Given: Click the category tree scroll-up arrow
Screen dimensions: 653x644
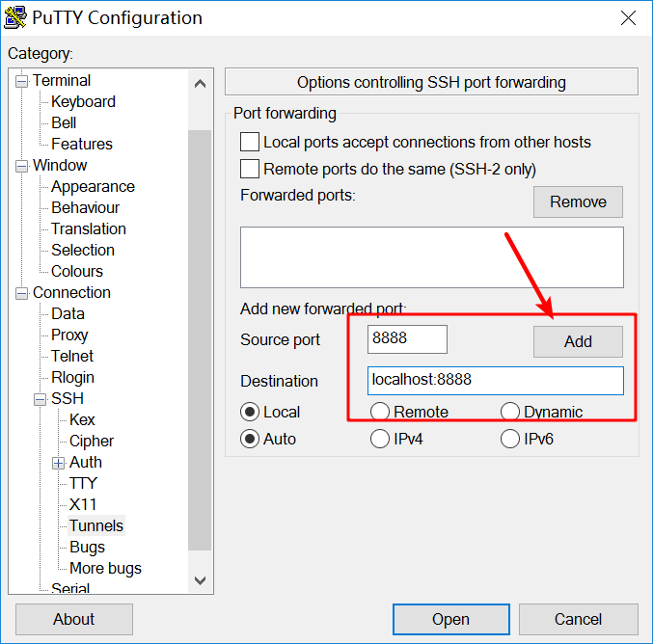Looking at the screenshot, I should (x=201, y=84).
